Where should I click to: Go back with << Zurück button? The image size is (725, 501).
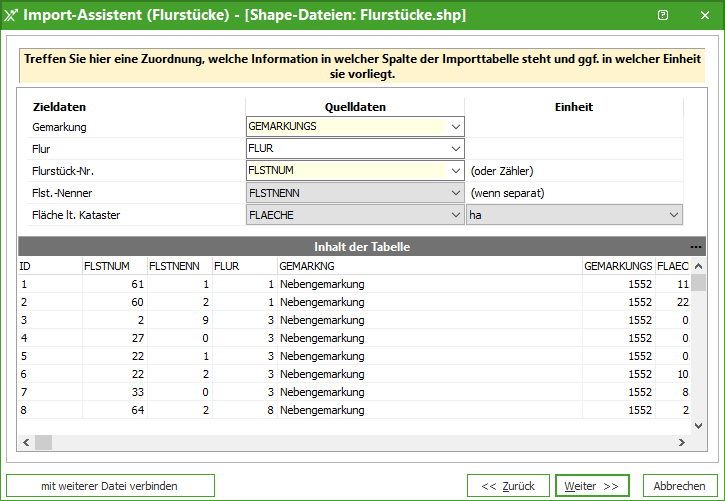click(508, 486)
